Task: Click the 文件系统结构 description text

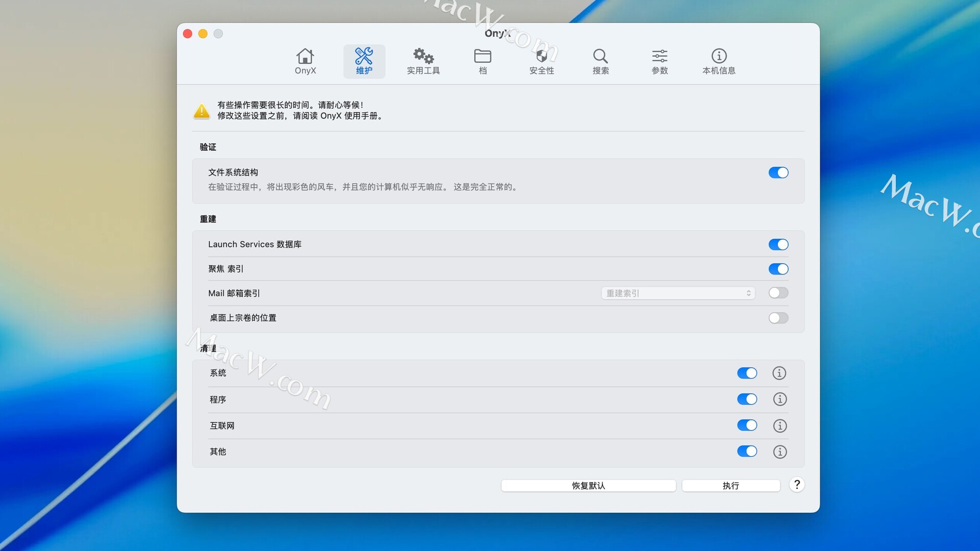Action: [x=364, y=187]
